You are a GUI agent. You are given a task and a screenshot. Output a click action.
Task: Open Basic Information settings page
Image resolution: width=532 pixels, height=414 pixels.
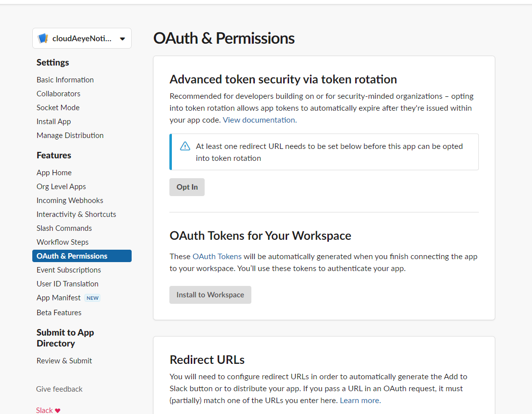coord(65,80)
